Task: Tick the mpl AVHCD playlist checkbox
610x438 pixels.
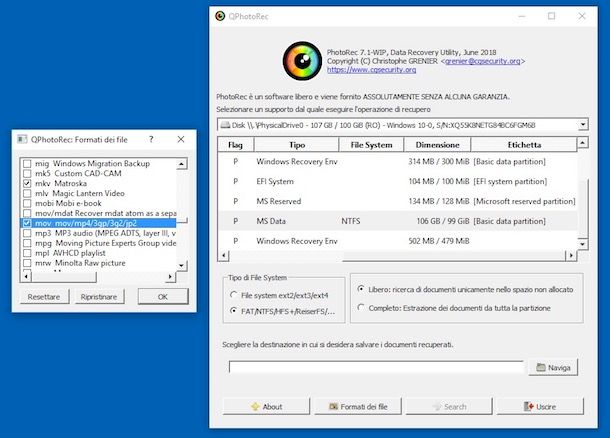Action: (x=27, y=253)
